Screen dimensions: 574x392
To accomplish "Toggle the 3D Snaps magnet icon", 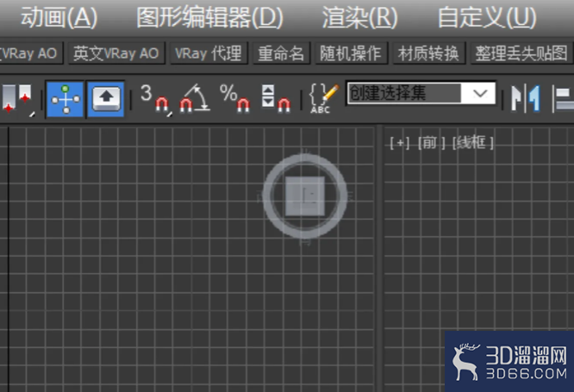I will [x=155, y=99].
